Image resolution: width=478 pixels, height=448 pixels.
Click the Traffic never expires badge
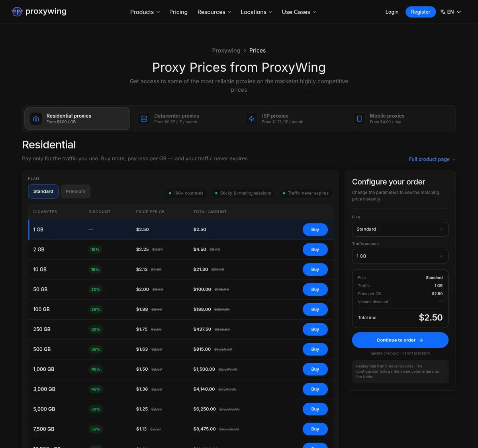pos(306,193)
